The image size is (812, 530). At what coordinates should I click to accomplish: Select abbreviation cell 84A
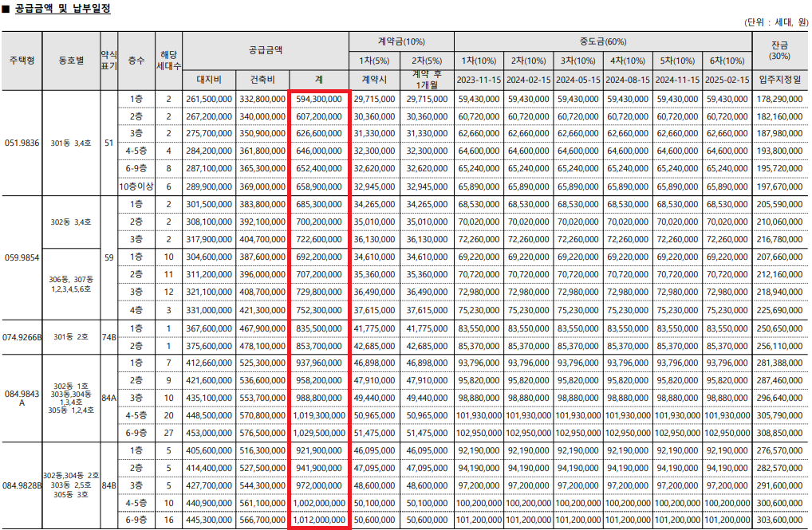(x=108, y=398)
